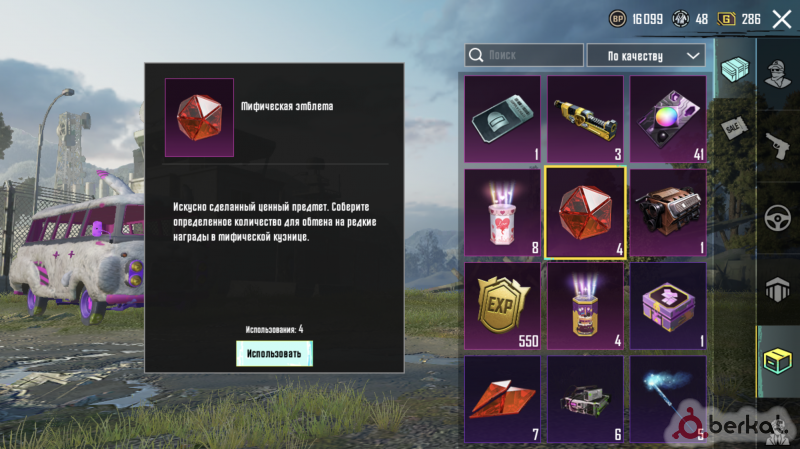The height and width of the screenshot is (449, 800).
Task: Select the purple supply crate item
Action: click(668, 306)
